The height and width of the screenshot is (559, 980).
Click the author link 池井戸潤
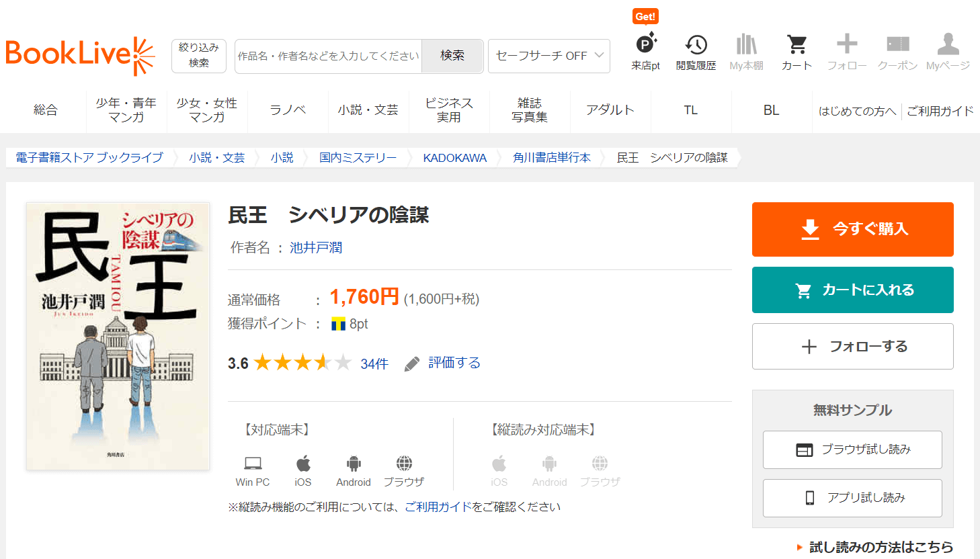[316, 248]
